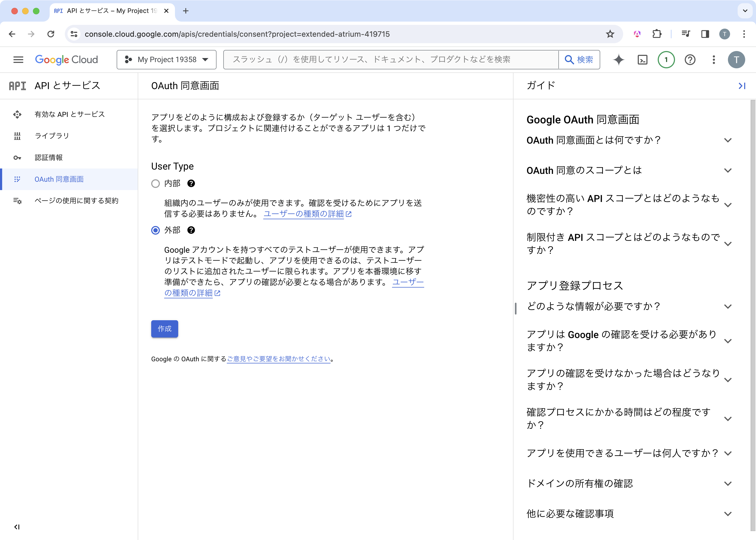Toggle Chrome side panel icon

[705, 34]
